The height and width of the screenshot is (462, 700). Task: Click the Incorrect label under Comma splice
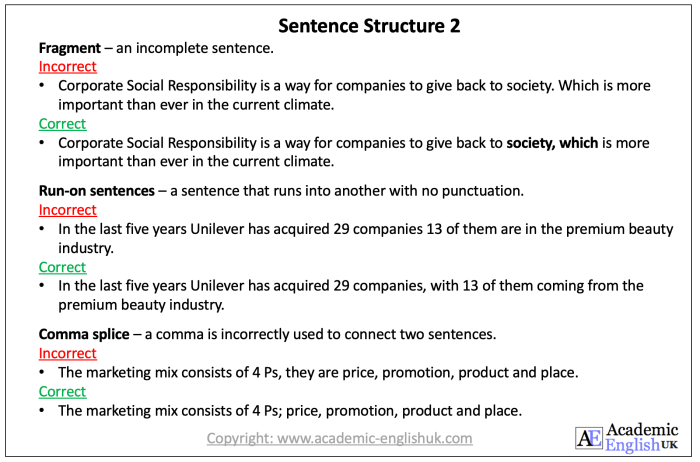point(67,353)
